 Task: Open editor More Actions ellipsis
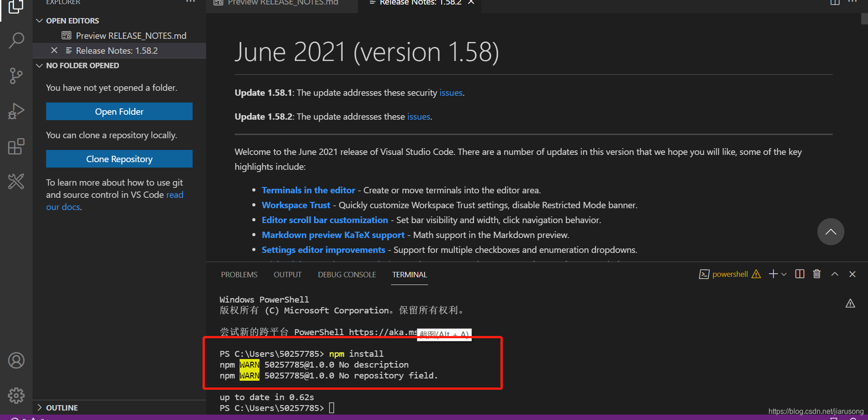pos(853,2)
